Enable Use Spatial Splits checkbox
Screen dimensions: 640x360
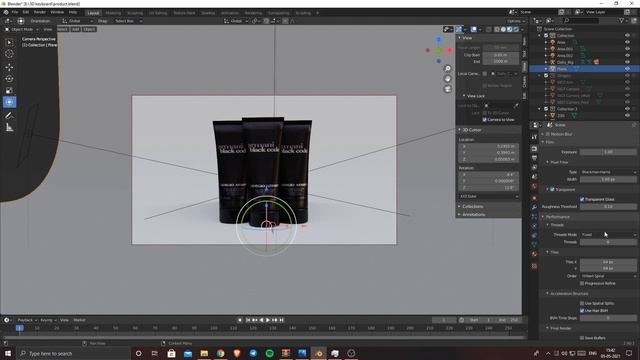click(582, 303)
